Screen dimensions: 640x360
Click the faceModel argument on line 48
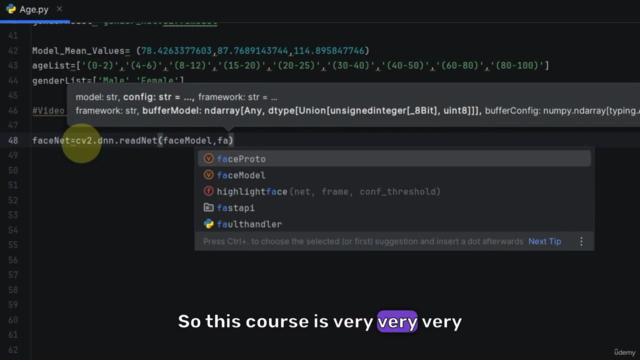tap(187, 140)
